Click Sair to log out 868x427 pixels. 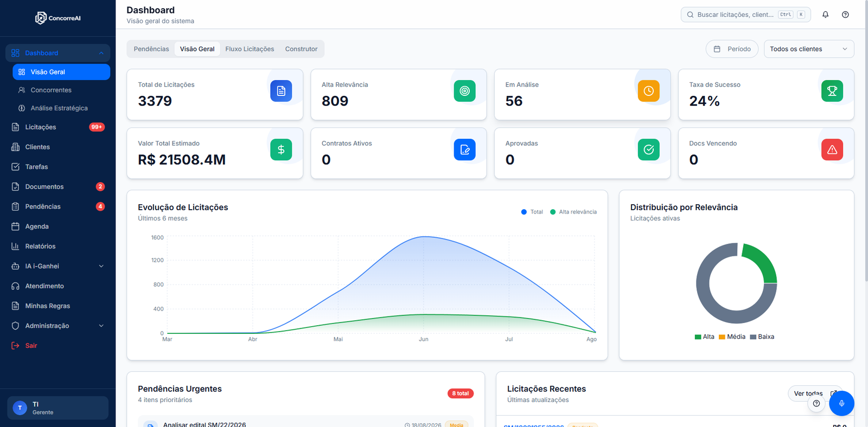pyautogui.click(x=31, y=346)
